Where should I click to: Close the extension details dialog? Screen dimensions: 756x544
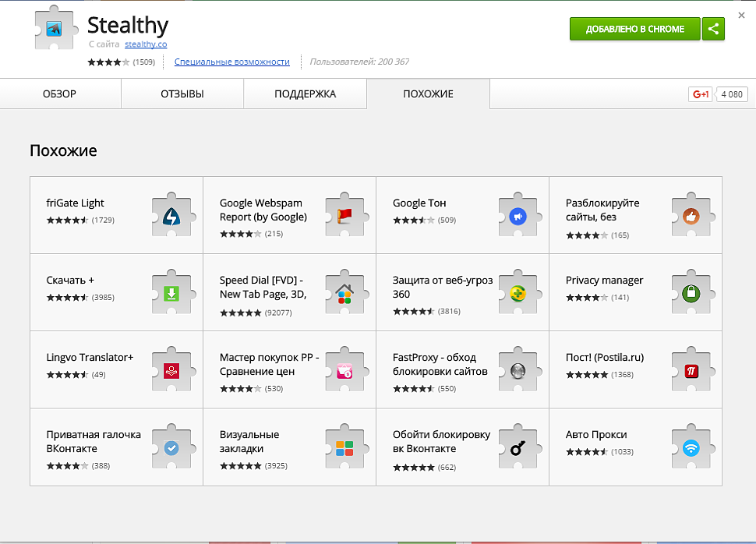(x=741, y=16)
